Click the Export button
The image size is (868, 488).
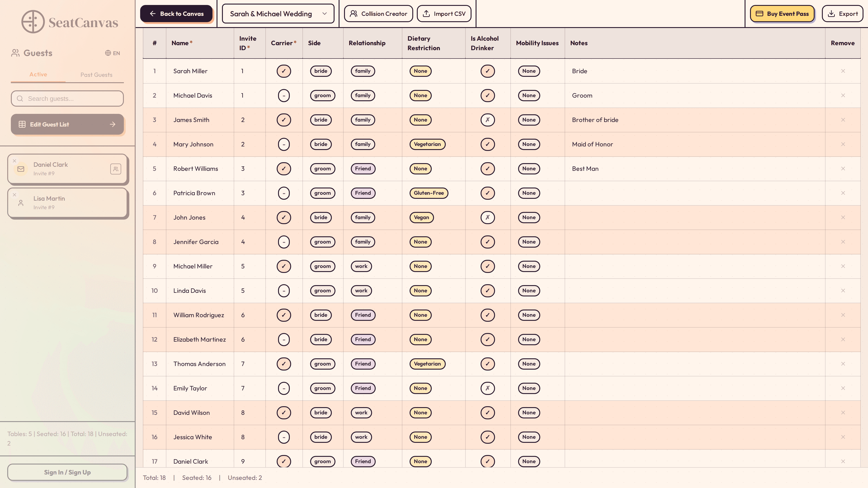(x=842, y=14)
